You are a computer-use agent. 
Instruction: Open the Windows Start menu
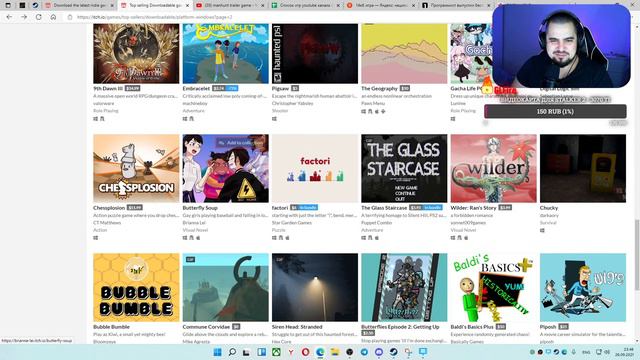[218, 352]
